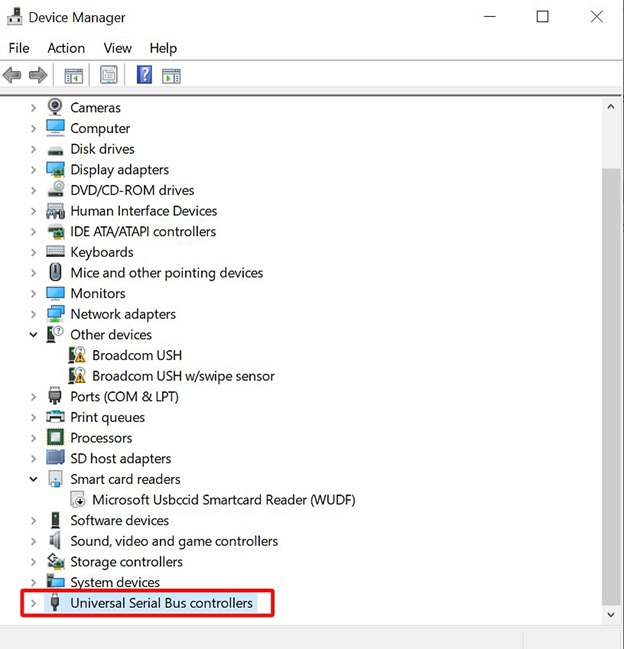Click the USB plug icon
This screenshot has height=649, width=624.
tap(55, 602)
